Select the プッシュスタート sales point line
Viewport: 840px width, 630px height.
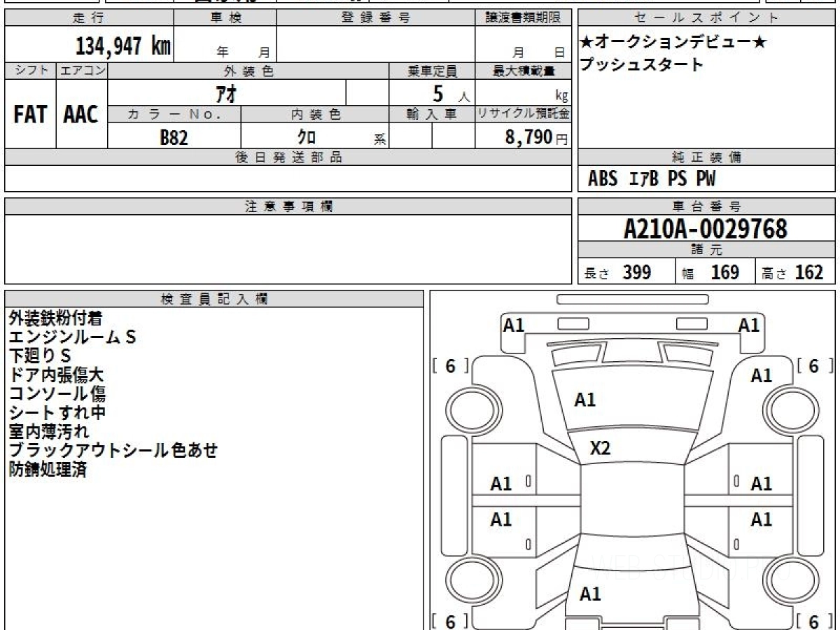coord(641,65)
